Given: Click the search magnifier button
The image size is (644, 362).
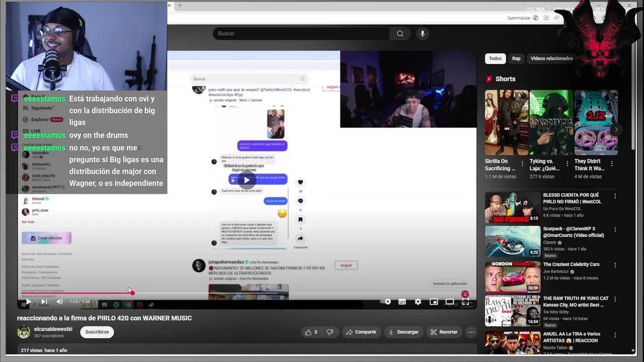Looking at the screenshot, I should click(x=400, y=33).
